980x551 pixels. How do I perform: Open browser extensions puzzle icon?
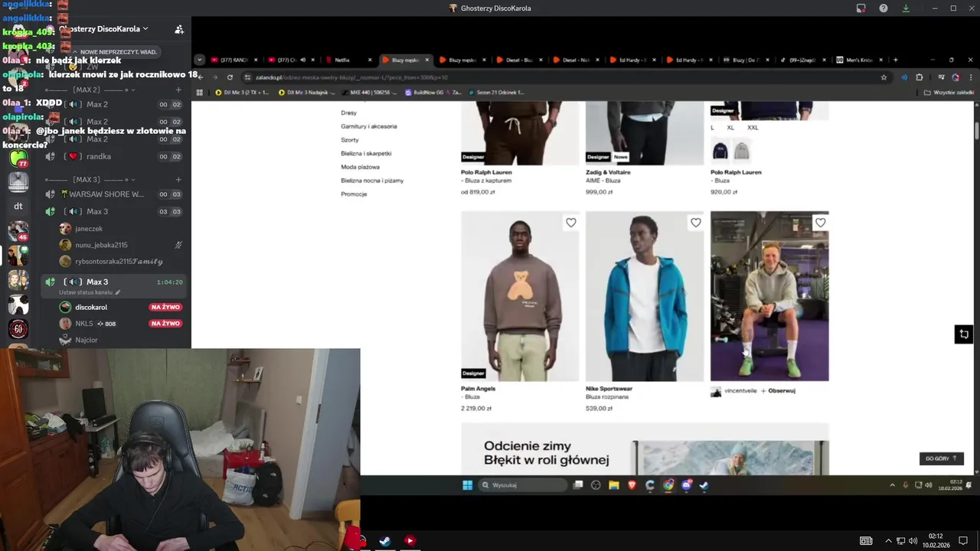tap(920, 77)
